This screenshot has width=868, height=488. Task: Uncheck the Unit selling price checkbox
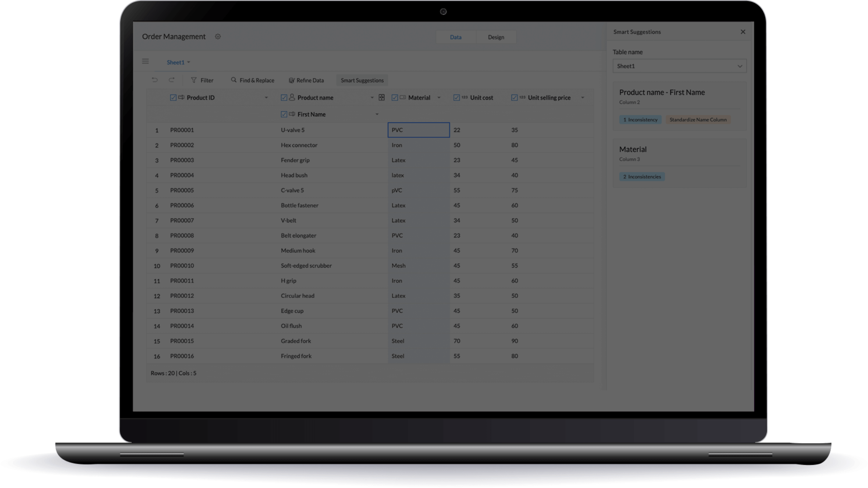[x=514, y=98]
